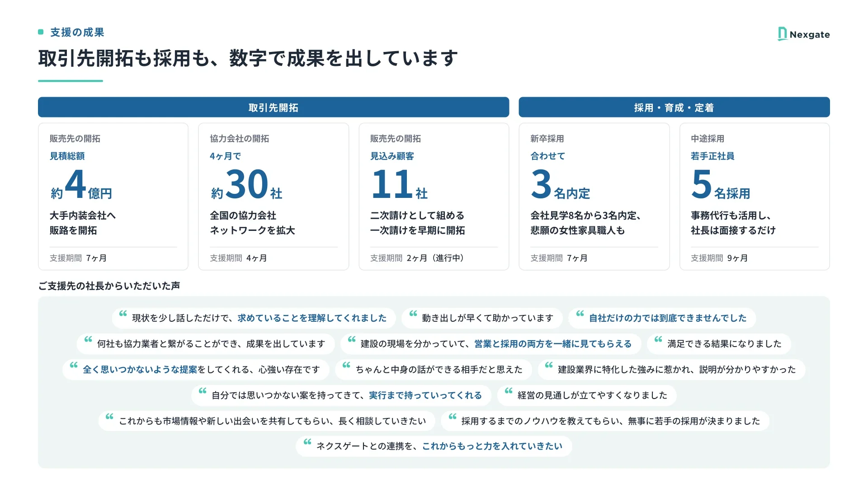
Task: Click the 中途採用 card label
Action: [x=708, y=139]
